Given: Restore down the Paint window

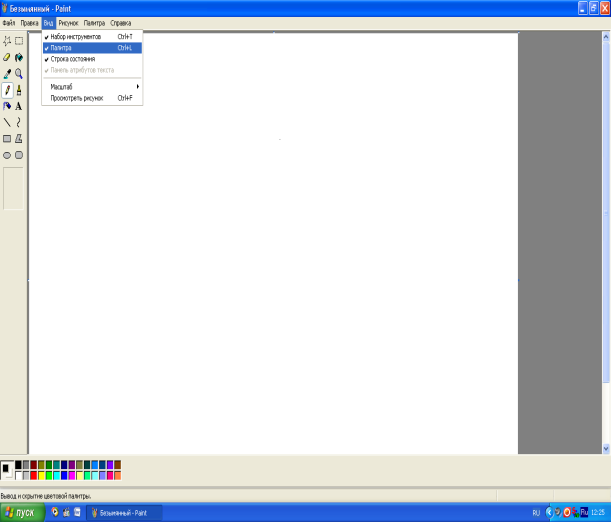Looking at the screenshot, I should [x=593, y=8].
